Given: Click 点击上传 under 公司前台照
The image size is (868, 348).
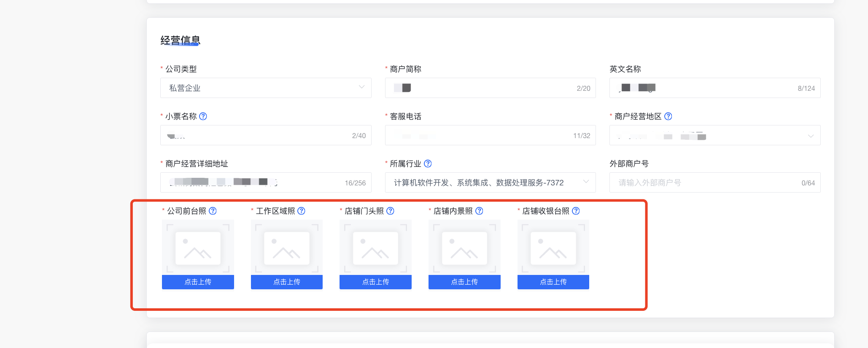Looking at the screenshot, I should point(198,282).
